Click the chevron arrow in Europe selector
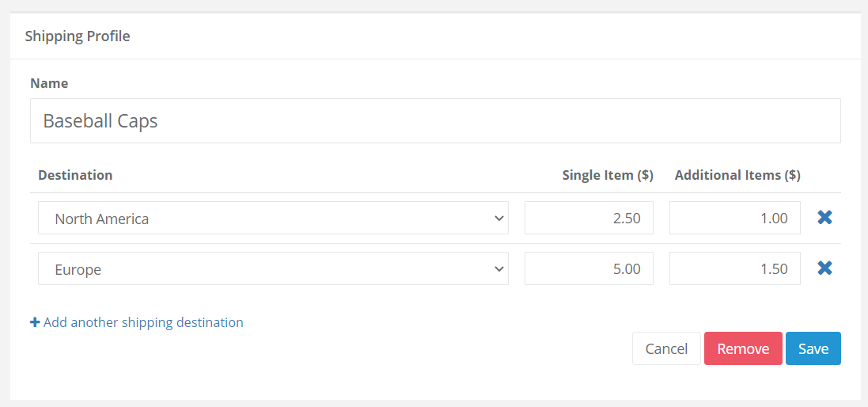This screenshot has width=868, height=407. (x=498, y=269)
